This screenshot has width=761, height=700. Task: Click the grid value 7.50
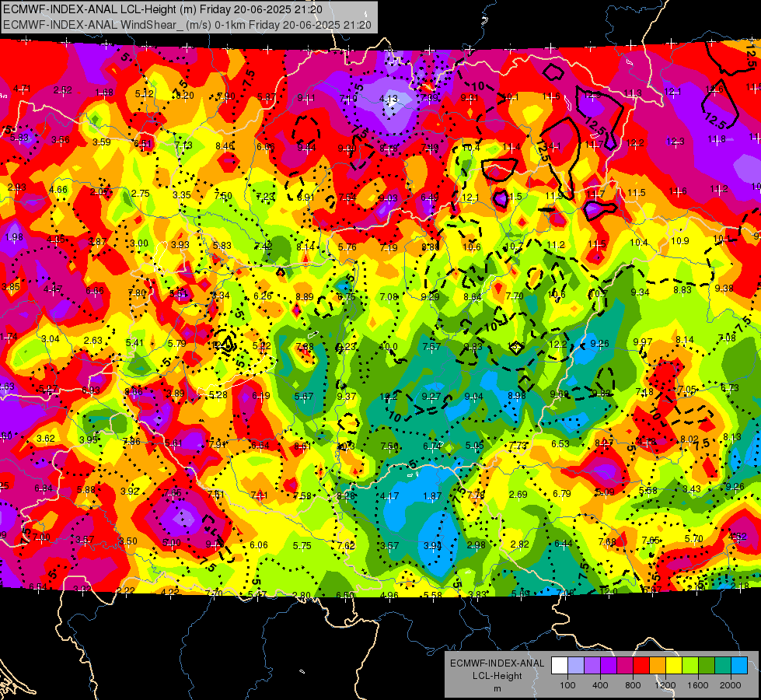(223, 196)
